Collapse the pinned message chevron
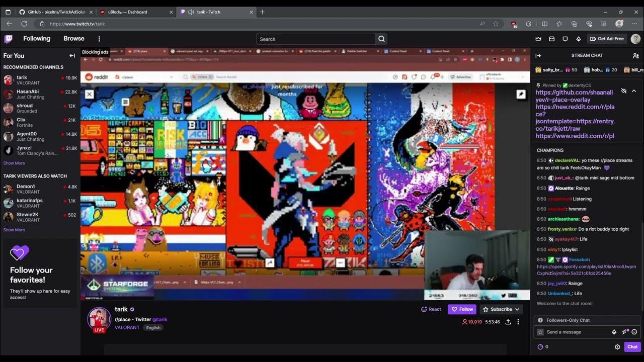 pyautogui.click(x=634, y=91)
